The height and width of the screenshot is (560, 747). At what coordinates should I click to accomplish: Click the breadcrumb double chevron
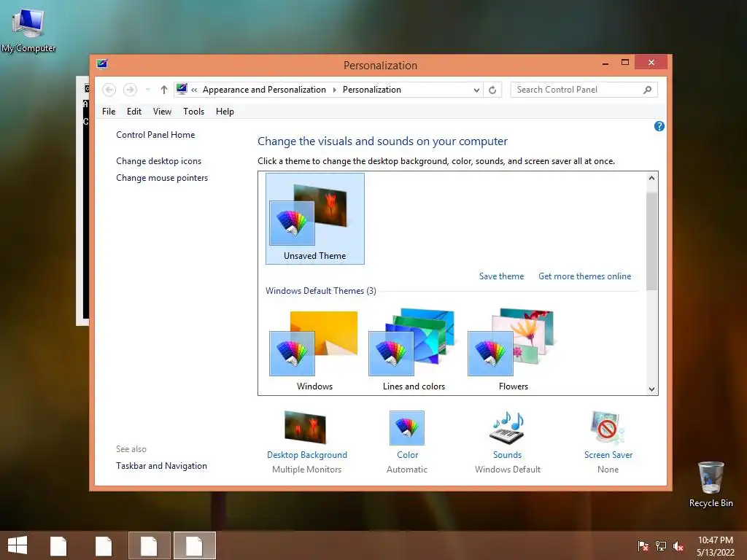pos(194,90)
